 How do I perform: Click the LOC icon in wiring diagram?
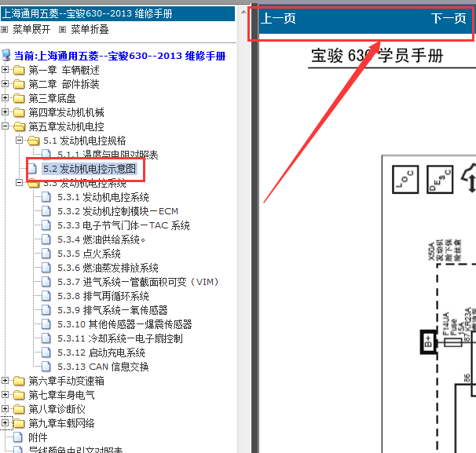405,179
